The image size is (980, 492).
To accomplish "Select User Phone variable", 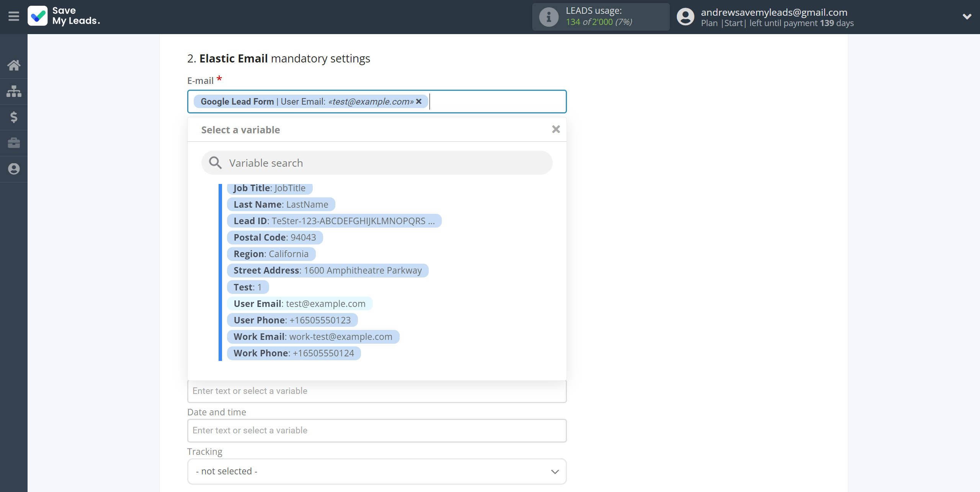I will [x=292, y=320].
